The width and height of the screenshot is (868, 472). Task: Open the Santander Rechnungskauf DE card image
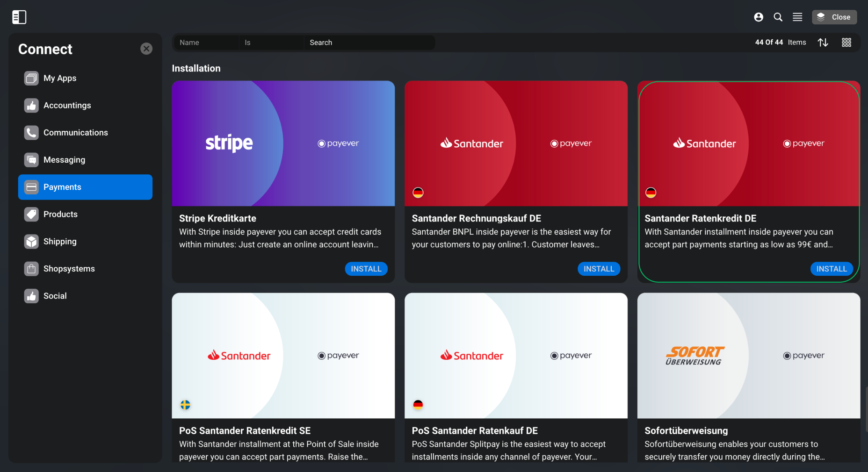[x=516, y=143]
